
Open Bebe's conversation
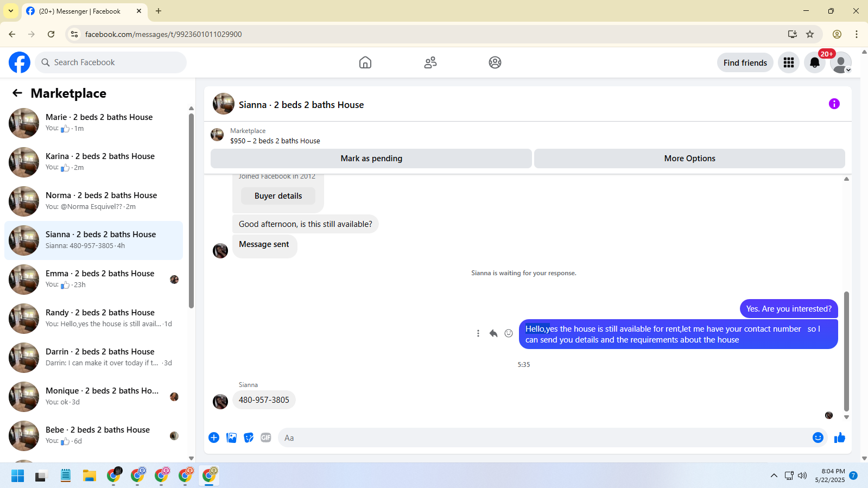pos(94,436)
